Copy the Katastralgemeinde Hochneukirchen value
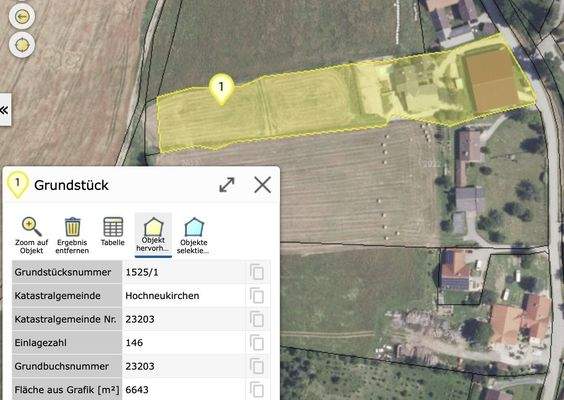 [256, 296]
